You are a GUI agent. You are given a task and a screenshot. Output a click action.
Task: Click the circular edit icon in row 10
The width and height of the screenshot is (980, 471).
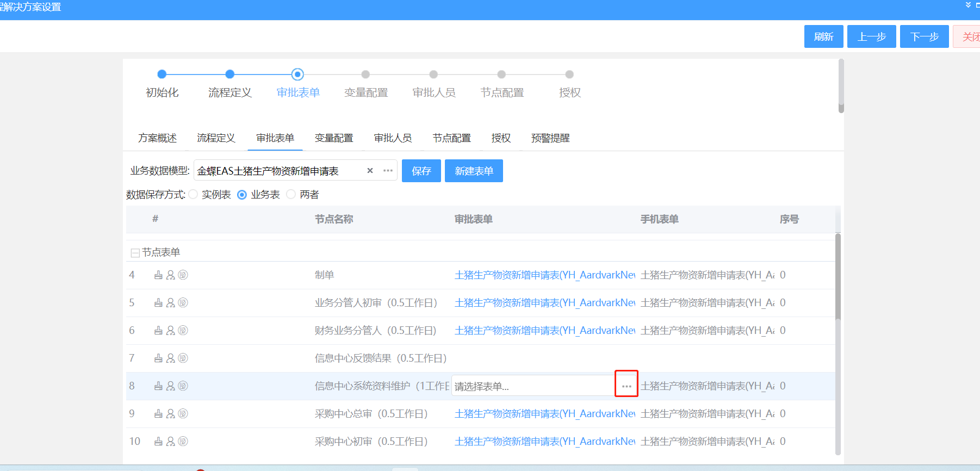tap(183, 442)
